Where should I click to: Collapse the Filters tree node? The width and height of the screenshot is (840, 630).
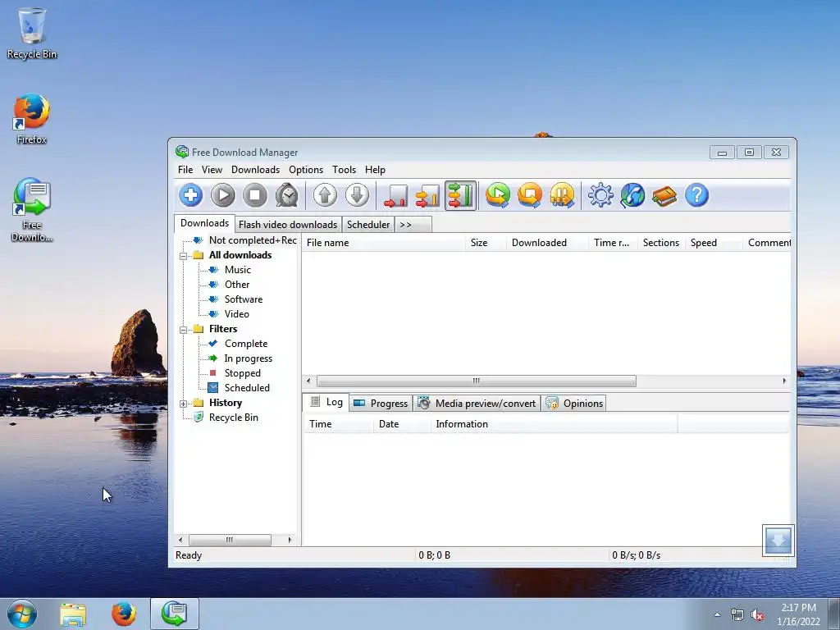click(183, 330)
